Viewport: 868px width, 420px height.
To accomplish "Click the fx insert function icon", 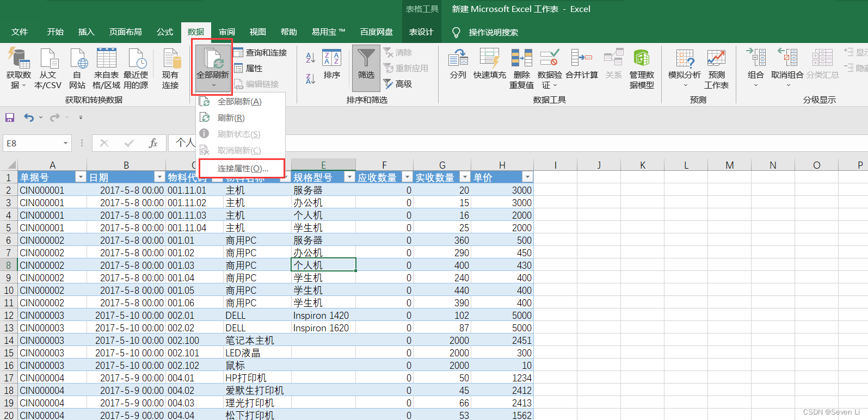I will [153, 143].
